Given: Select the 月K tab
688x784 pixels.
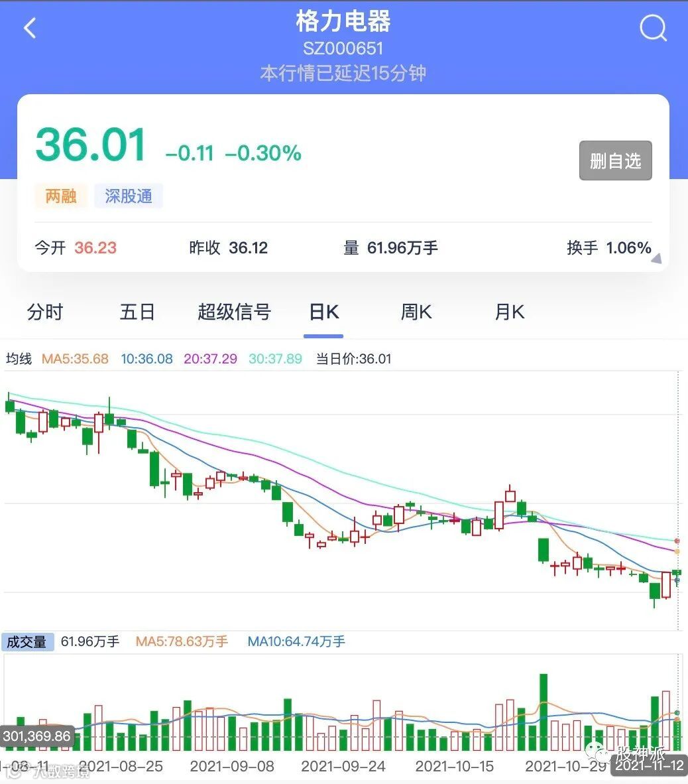Looking at the screenshot, I should (x=509, y=312).
